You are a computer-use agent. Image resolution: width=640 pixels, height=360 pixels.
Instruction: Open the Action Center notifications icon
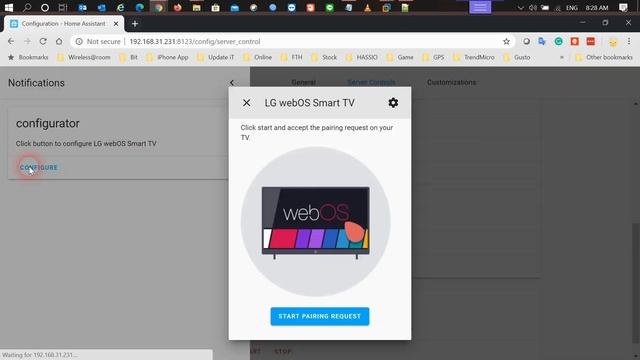(623, 7)
